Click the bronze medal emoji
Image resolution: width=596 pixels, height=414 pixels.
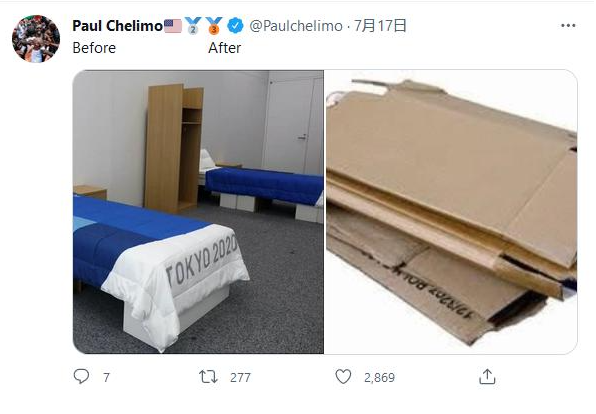coord(214,26)
